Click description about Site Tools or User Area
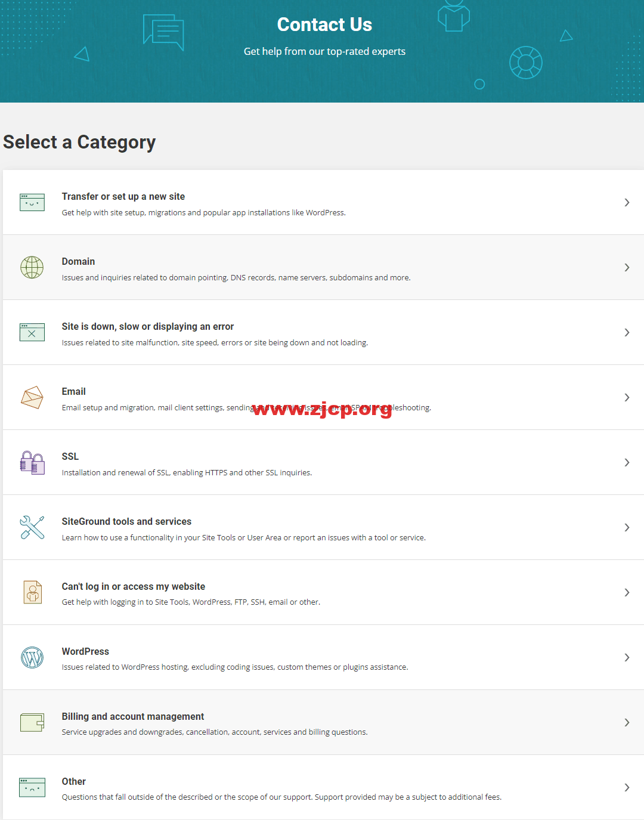The width and height of the screenshot is (644, 820). [244, 537]
